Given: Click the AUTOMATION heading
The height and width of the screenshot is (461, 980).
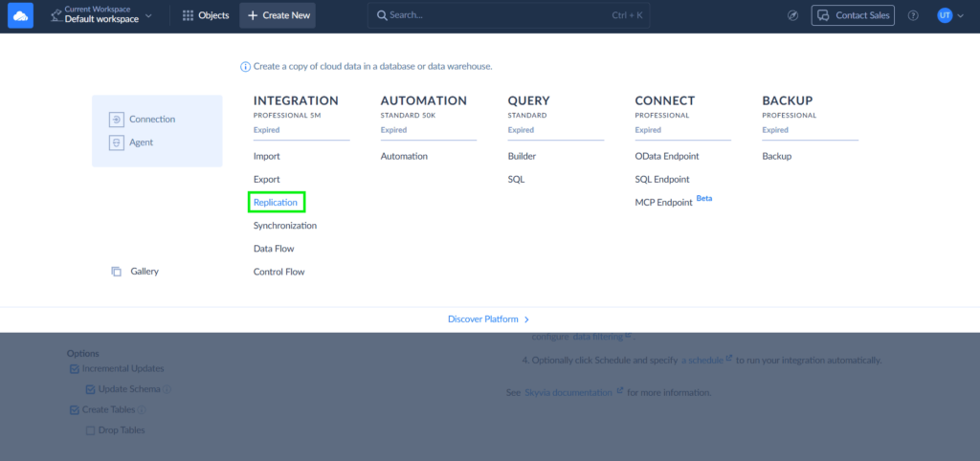Looking at the screenshot, I should click(424, 100).
